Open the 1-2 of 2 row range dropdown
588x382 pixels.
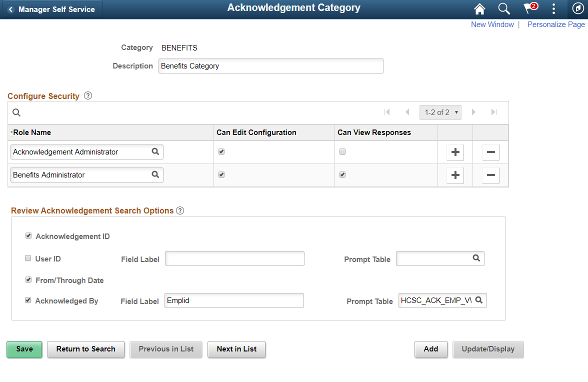coord(440,112)
